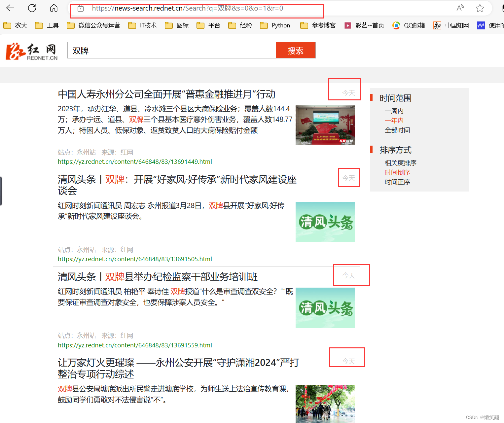The height and width of the screenshot is (423, 504).
Task: Open the 工具 bookmark folder
Action: click(47, 25)
